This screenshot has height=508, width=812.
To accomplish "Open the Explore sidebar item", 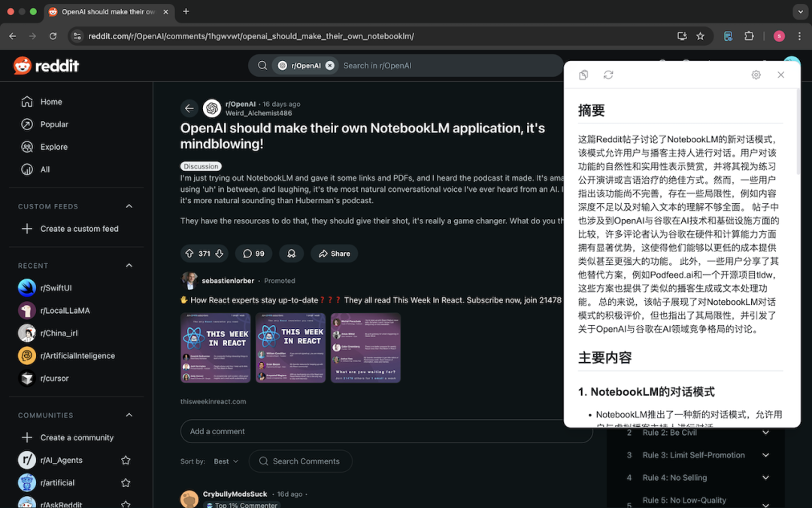I will (x=53, y=147).
